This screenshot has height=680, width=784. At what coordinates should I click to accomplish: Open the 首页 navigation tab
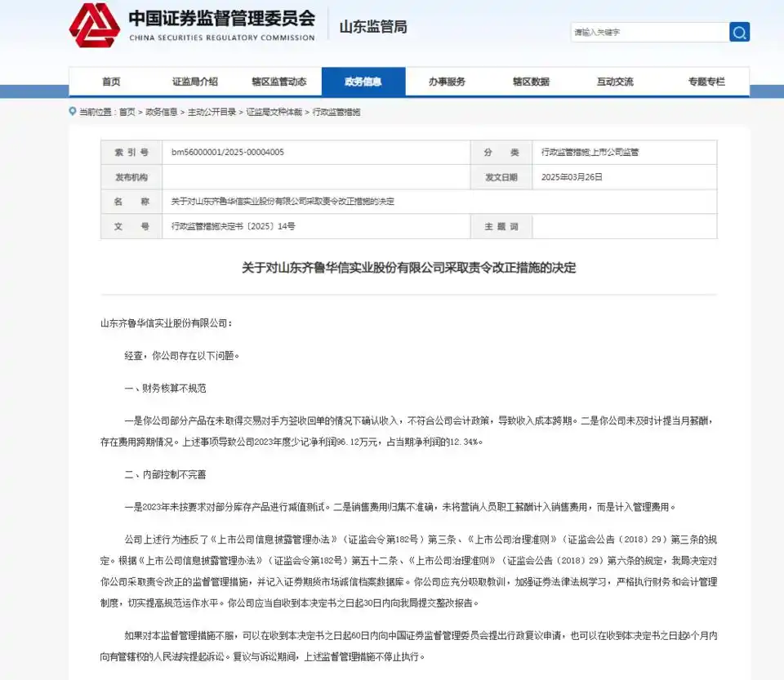point(111,82)
